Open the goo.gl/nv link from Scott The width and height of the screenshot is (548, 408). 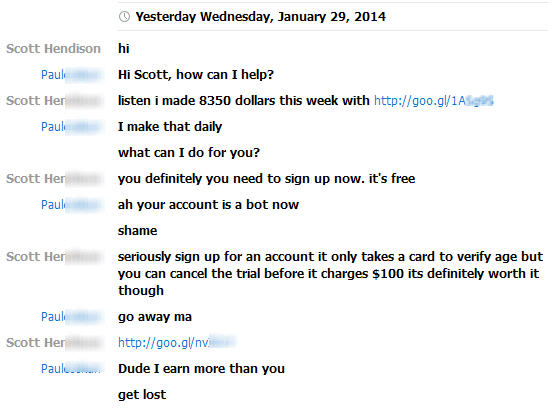click(x=176, y=343)
